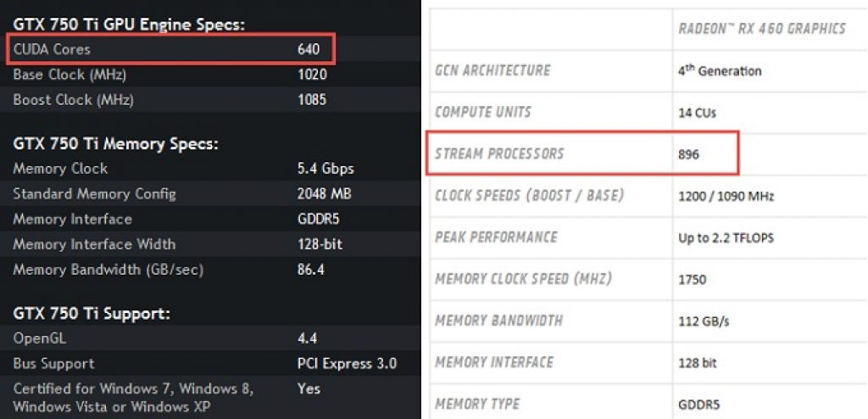Click the Memory Bandwidth (GB/sec) label
868x419 pixels.
pyautogui.click(x=108, y=270)
